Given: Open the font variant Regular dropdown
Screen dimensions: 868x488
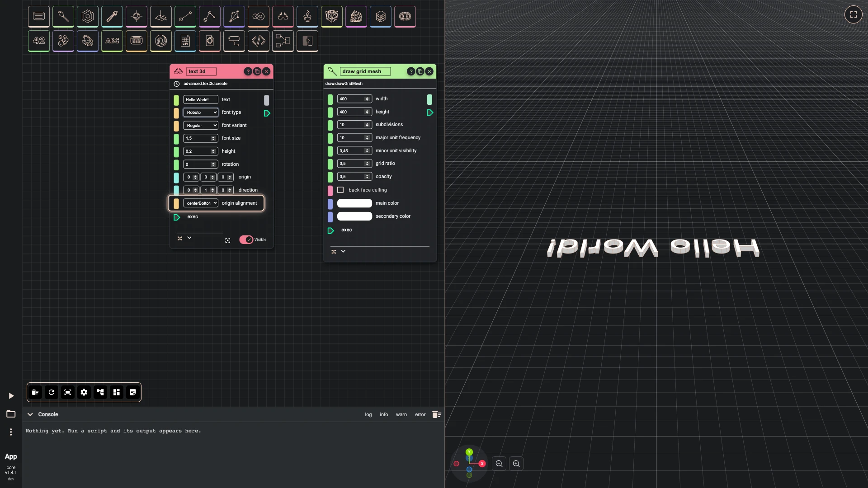Looking at the screenshot, I should tap(201, 125).
